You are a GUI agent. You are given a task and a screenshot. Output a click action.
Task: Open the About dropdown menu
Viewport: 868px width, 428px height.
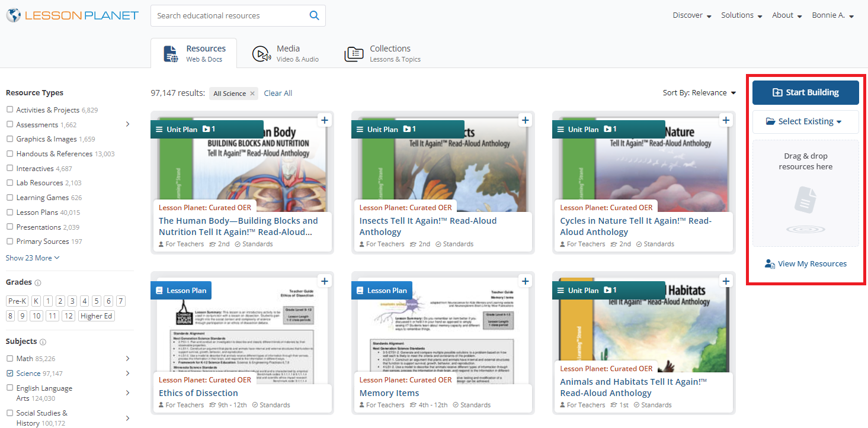point(787,15)
